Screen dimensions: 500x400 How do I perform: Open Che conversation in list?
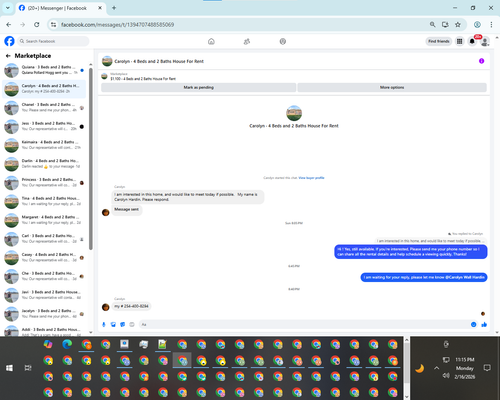pyautogui.click(x=44, y=276)
